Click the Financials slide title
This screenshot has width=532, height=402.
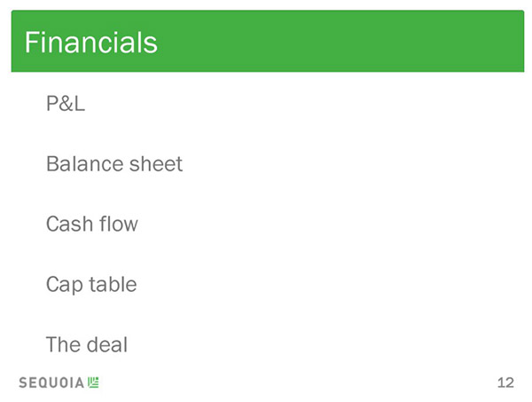(91, 43)
